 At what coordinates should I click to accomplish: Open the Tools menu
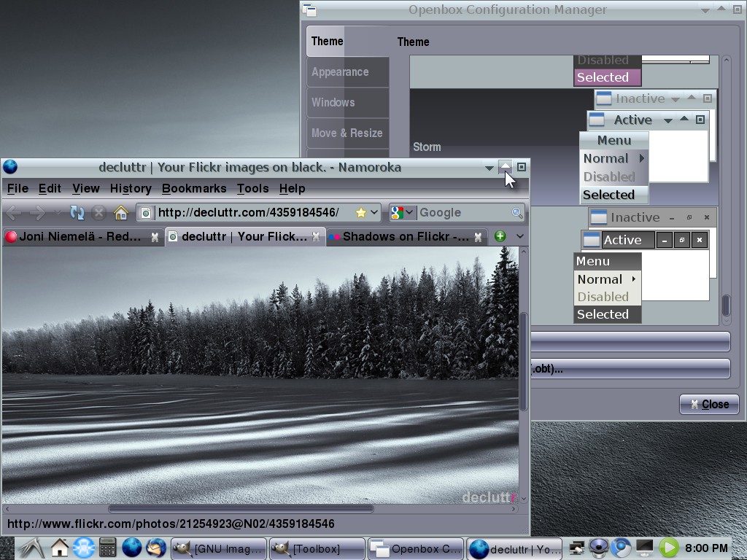coord(252,189)
